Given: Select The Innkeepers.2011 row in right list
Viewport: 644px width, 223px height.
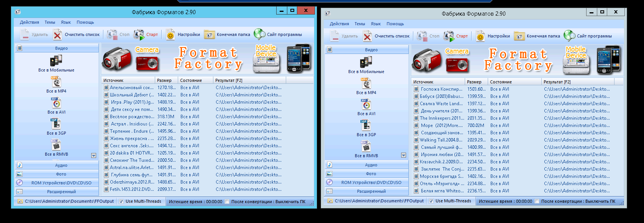Looking at the screenshot, I should click(x=517, y=118).
